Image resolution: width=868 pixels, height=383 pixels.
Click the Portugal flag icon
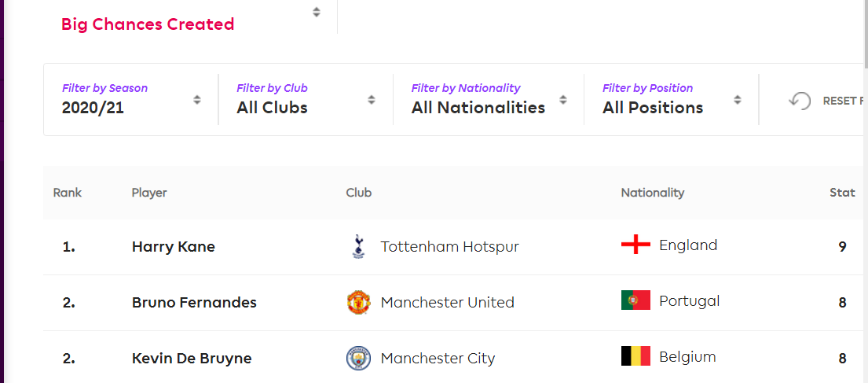(635, 300)
